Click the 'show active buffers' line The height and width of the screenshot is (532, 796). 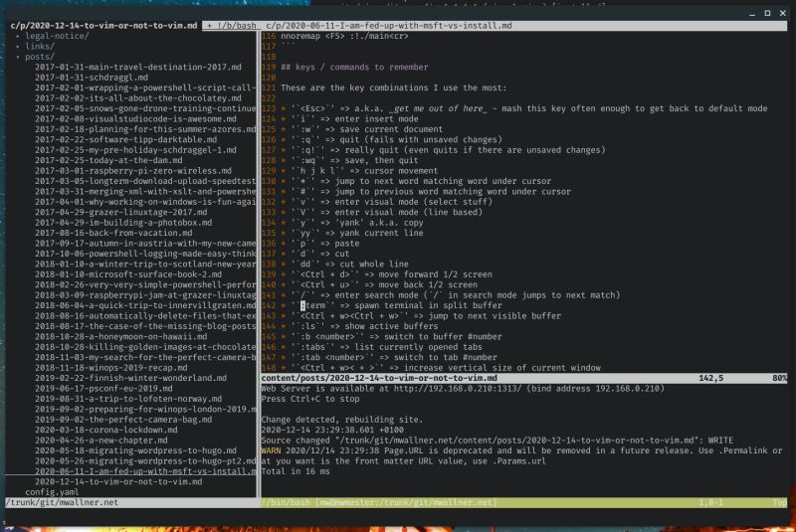click(359, 326)
